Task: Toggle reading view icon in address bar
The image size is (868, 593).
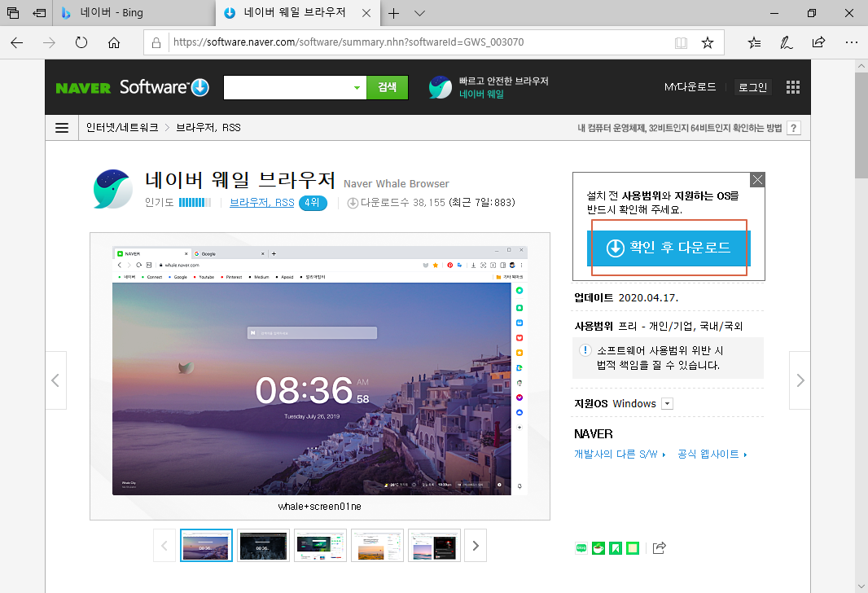Action: tap(681, 42)
